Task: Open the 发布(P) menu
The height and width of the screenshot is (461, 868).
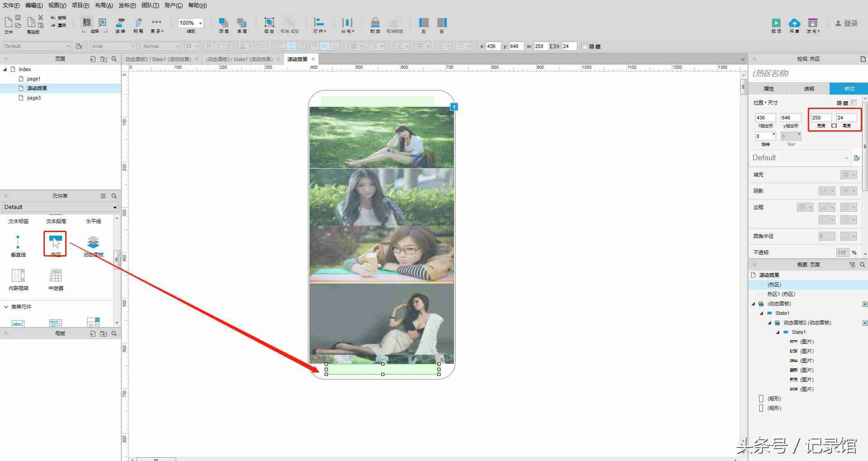Action: pyautogui.click(x=127, y=5)
